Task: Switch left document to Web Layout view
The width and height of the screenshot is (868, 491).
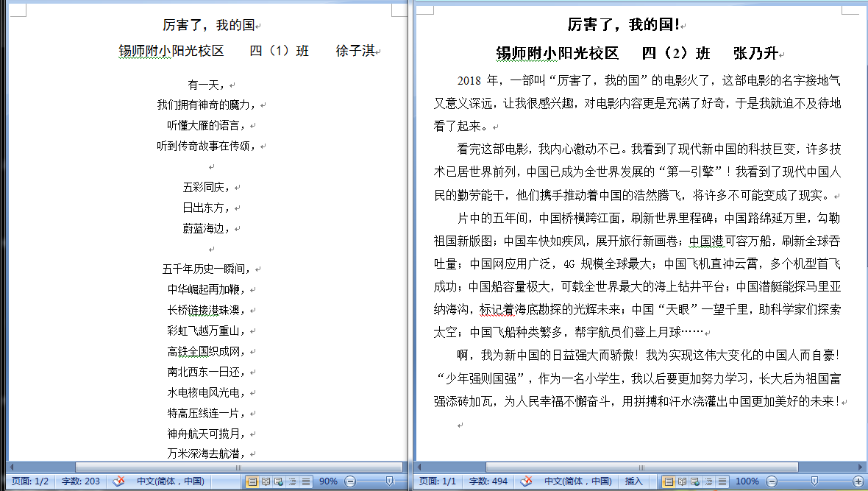Action: pos(279,481)
